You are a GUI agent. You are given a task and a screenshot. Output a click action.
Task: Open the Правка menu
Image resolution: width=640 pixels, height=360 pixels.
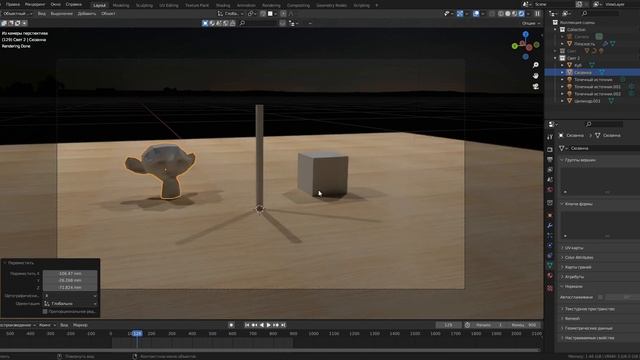(13, 4)
